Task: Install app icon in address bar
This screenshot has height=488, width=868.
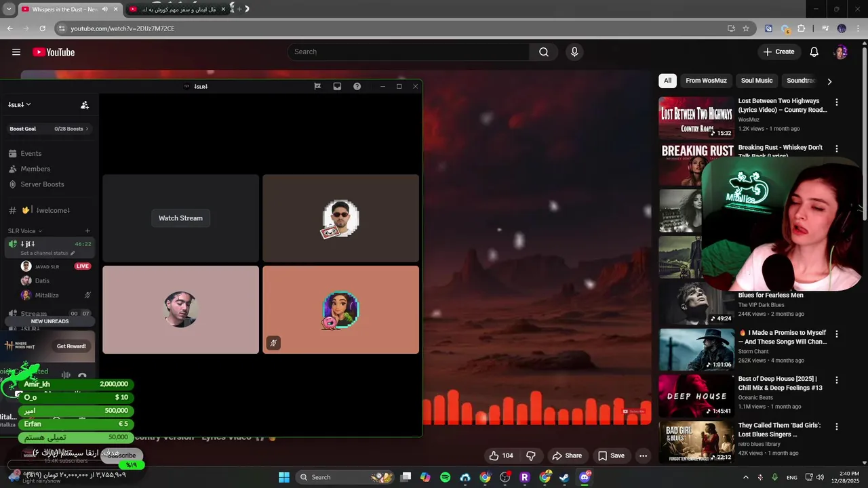Action: pos(731,28)
